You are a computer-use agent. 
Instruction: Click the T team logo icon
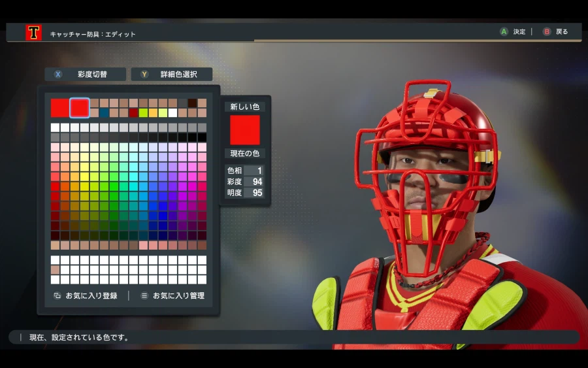click(33, 33)
